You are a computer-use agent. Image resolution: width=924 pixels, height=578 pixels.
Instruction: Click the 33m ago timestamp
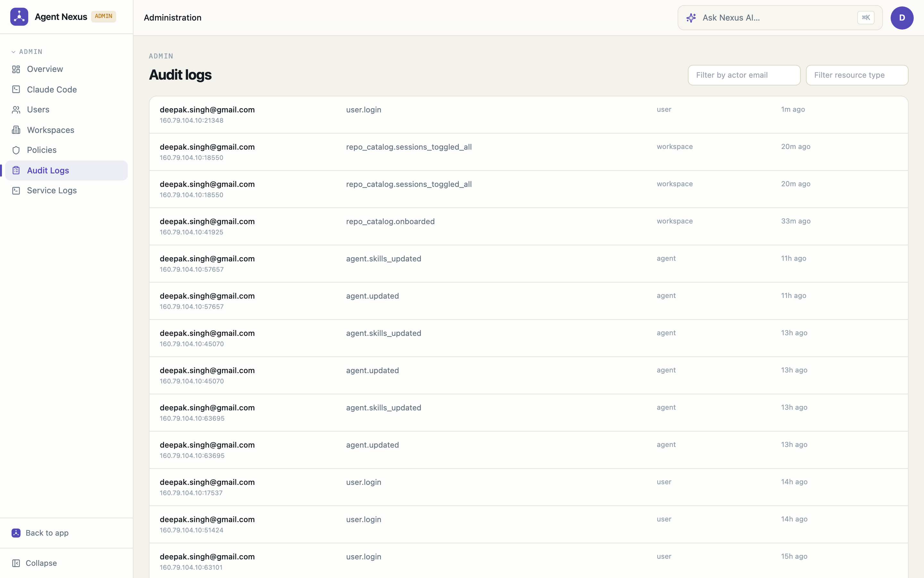(795, 221)
